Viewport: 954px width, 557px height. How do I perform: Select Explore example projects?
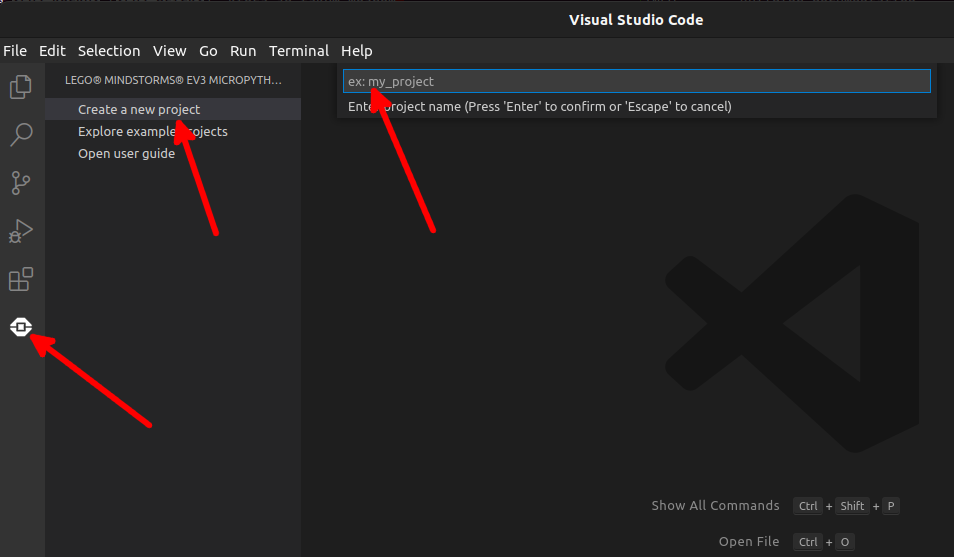[x=152, y=131]
